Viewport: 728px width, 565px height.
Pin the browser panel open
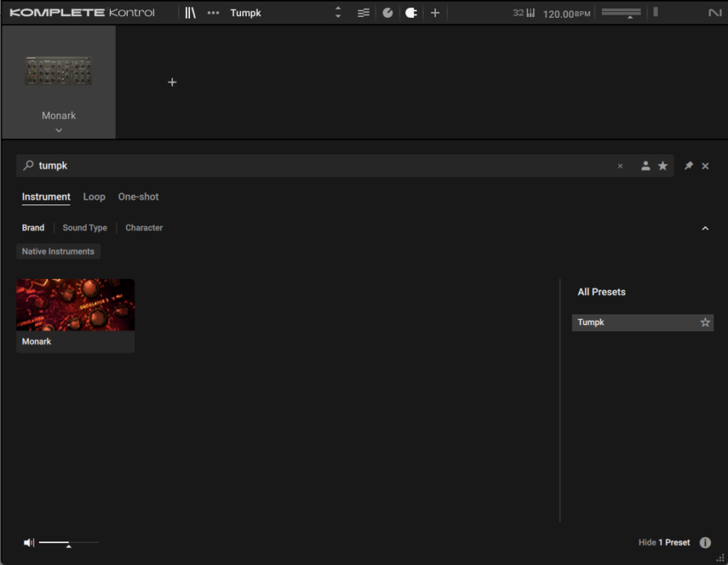(x=688, y=166)
